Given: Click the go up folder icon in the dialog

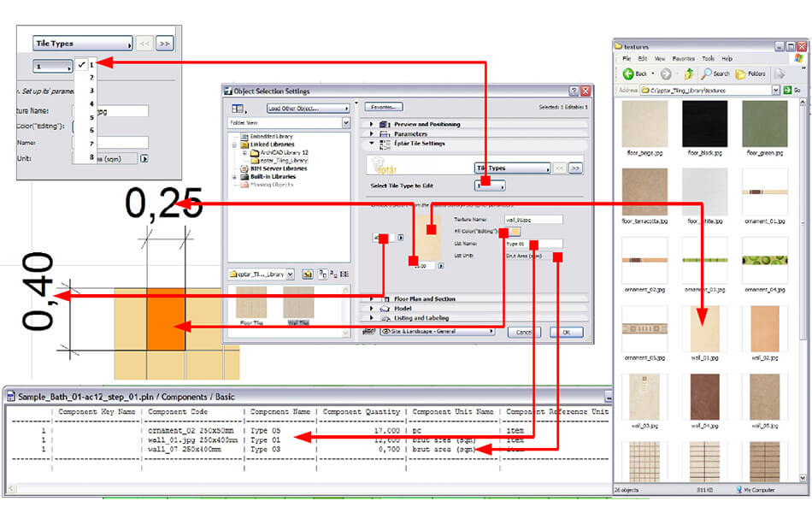Looking at the screenshot, I should [x=307, y=274].
